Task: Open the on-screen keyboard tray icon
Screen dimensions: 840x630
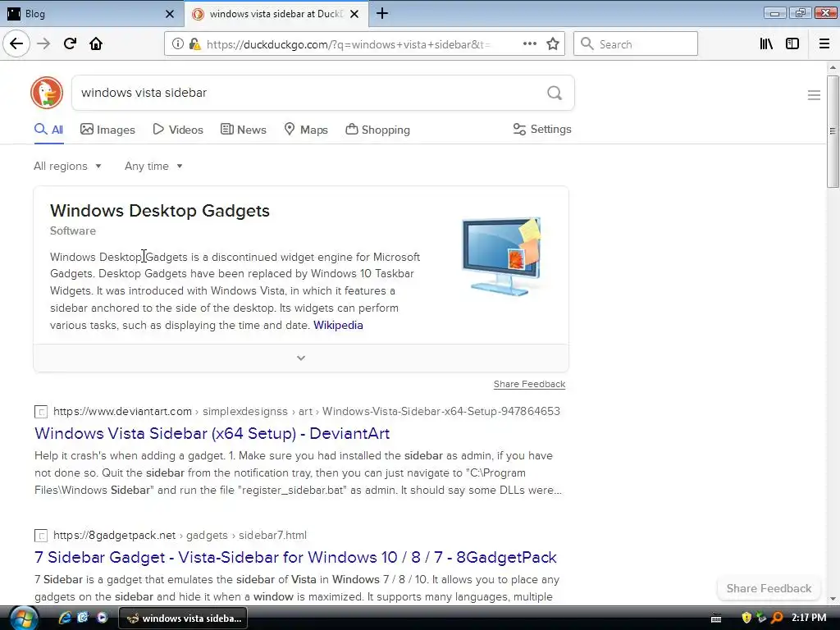Action: point(716,619)
